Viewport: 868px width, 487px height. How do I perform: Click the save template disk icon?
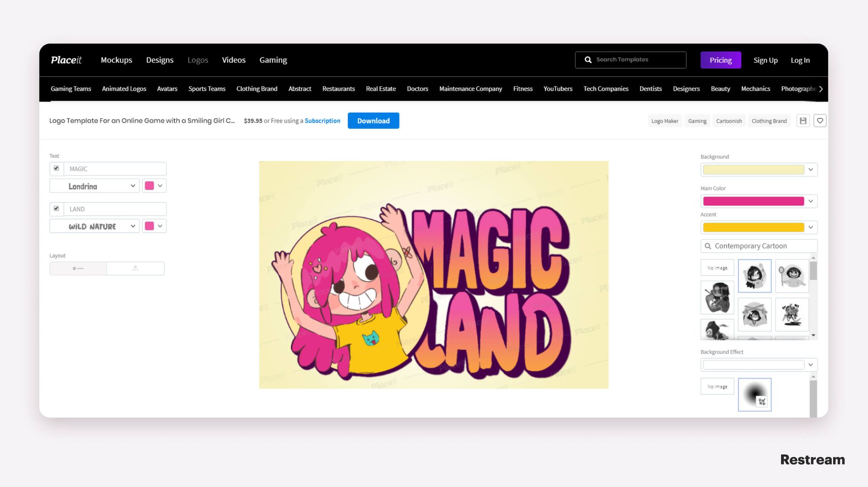803,121
